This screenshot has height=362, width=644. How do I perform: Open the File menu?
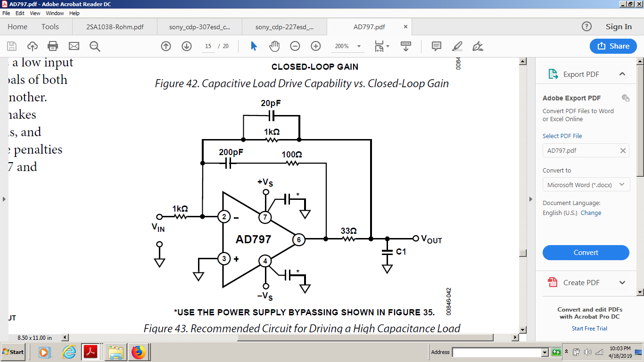tap(6, 13)
